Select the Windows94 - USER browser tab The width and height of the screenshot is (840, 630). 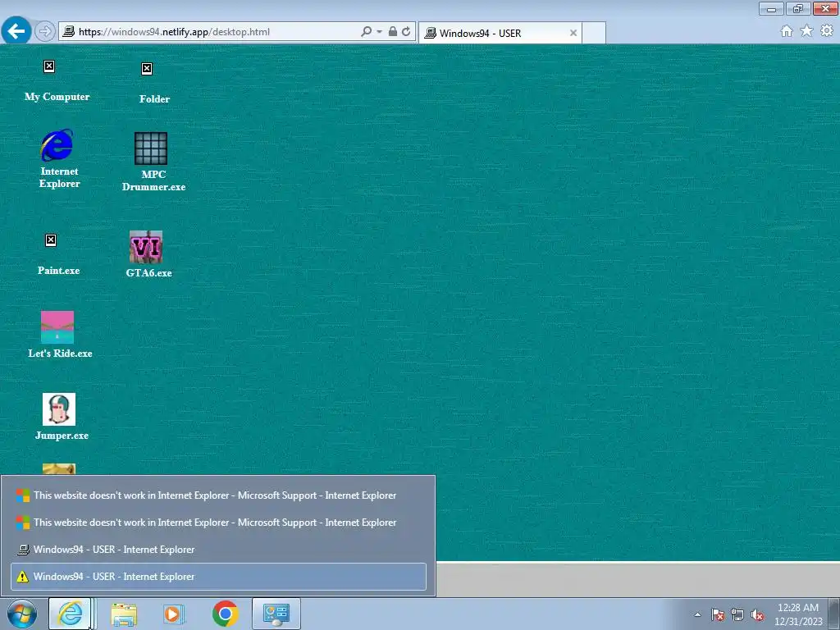coord(500,33)
